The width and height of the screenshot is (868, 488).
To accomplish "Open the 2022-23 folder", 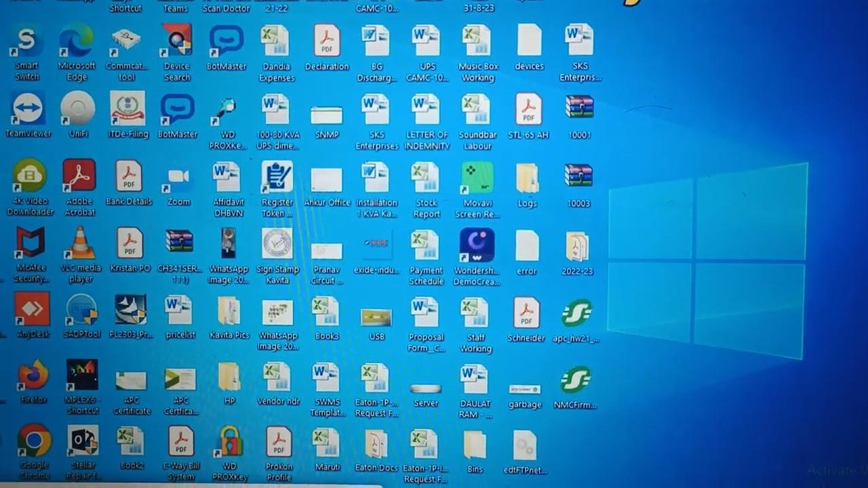I will 578,247.
